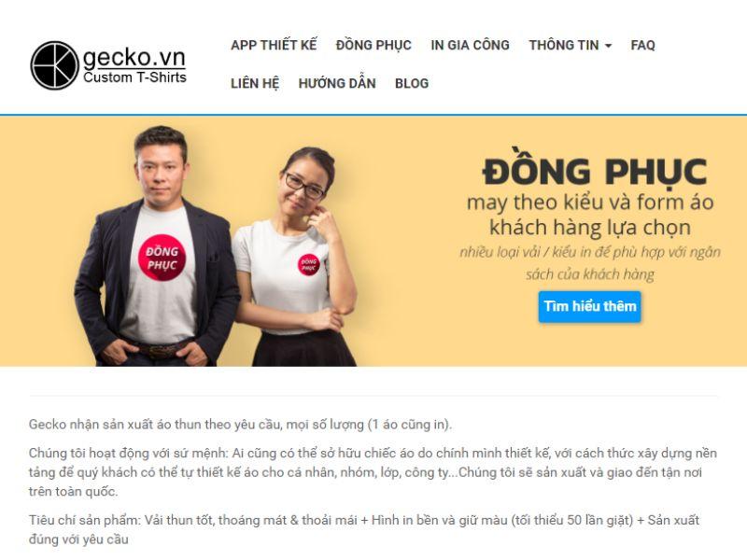Select LIÊN HỆ in the navigation
747x560 pixels.
[255, 83]
